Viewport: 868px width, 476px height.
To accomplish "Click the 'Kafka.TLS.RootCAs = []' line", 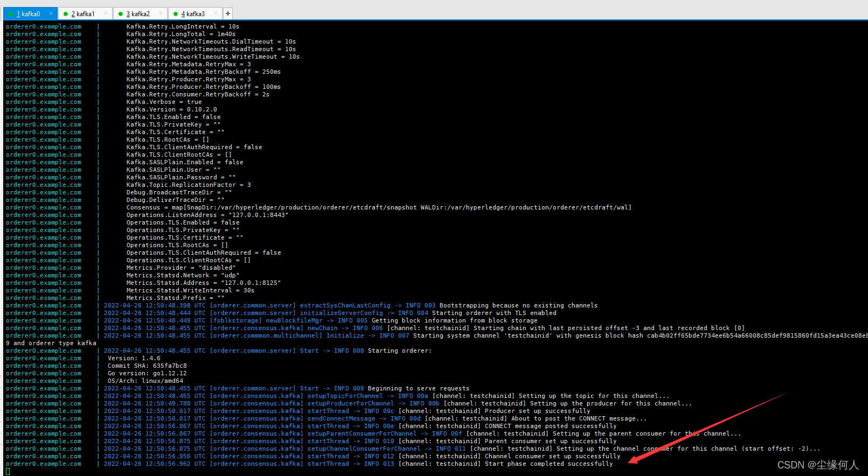I will point(168,139).
